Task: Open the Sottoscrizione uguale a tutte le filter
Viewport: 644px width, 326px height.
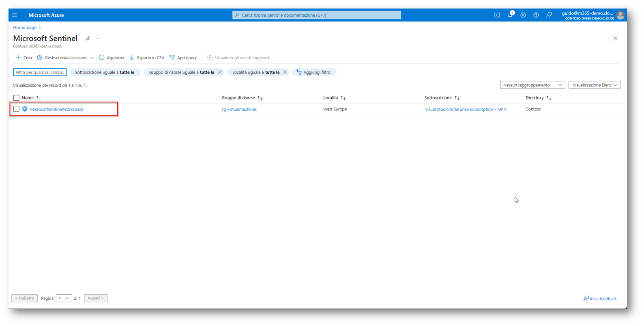Action: point(105,72)
